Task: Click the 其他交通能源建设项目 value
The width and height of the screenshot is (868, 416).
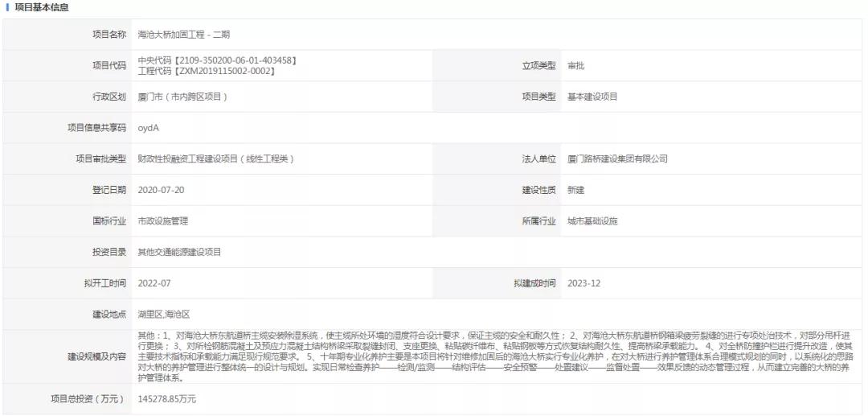Action: [x=179, y=252]
